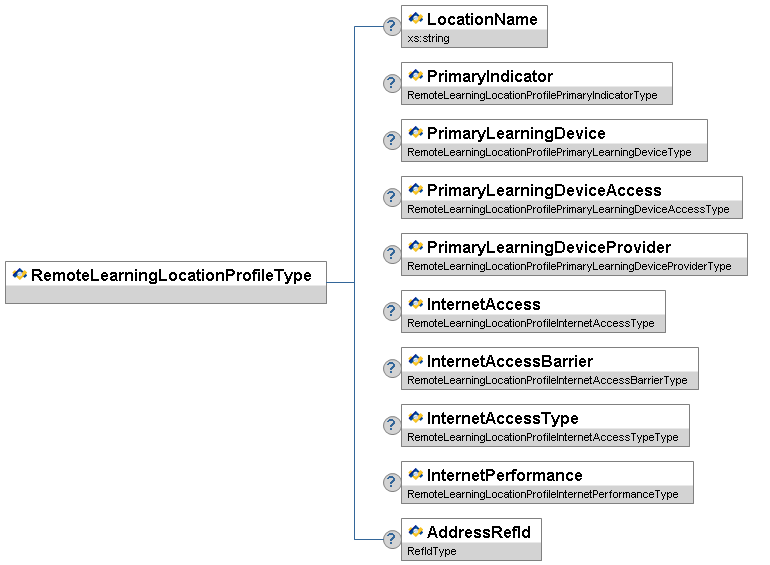Click the help icon beside LocationName
This screenshot has width=770, height=565.
tap(392, 26)
